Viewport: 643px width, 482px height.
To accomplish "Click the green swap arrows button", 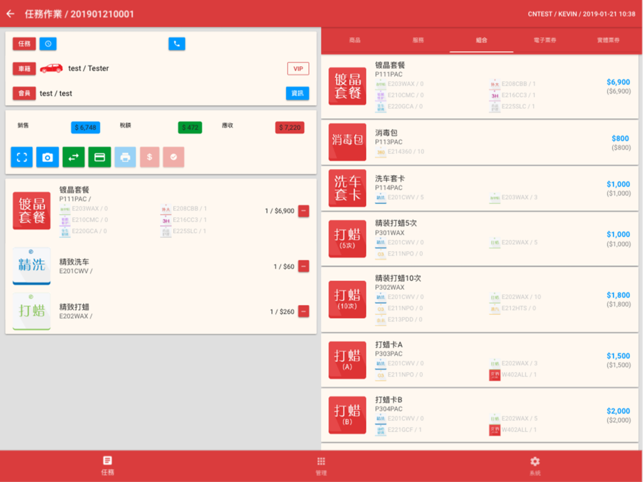I will coord(74,157).
